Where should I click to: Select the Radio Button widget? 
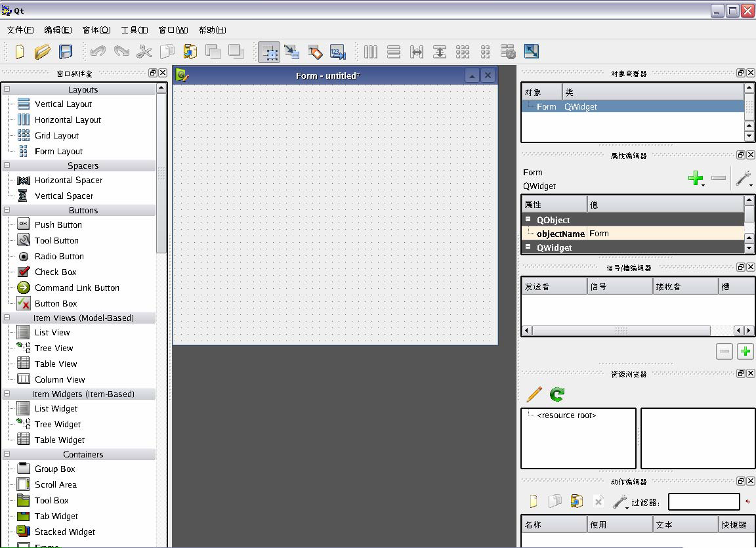[58, 256]
